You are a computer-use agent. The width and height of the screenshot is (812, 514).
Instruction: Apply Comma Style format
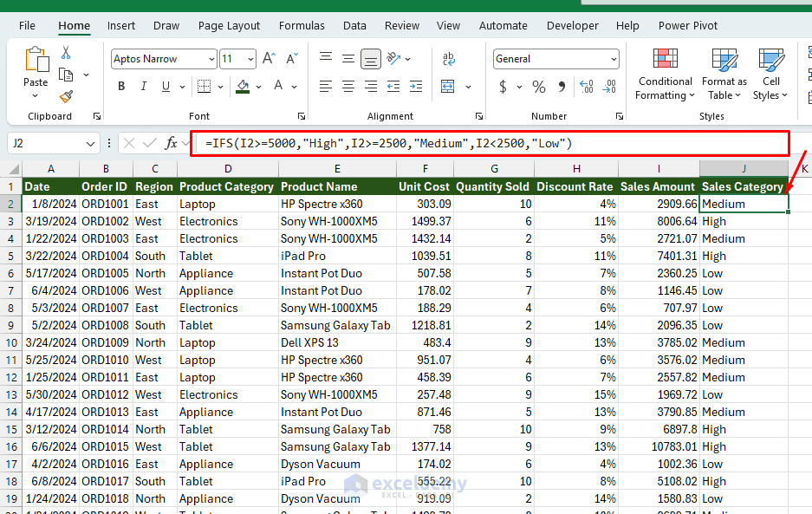pyautogui.click(x=562, y=87)
